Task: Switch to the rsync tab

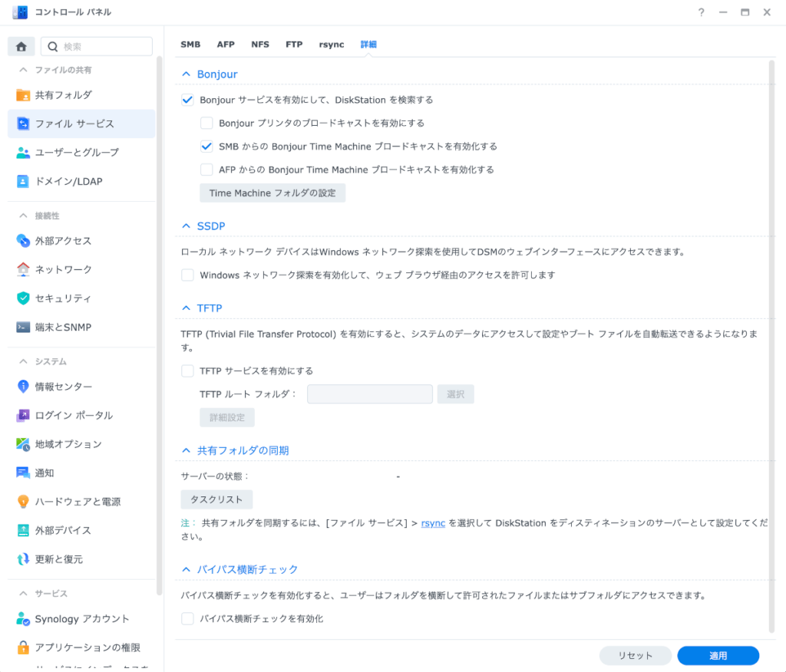Action: click(332, 44)
